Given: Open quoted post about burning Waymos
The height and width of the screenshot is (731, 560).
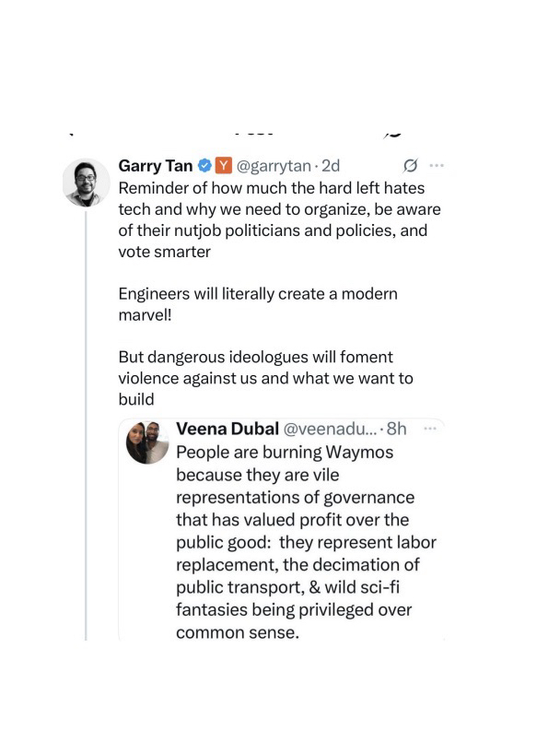Looking at the screenshot, I should pyautogui.click(x=293, y=544).
